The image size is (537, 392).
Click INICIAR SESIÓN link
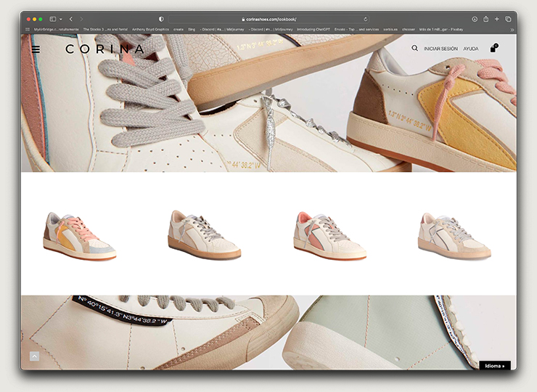coord(440,49)
